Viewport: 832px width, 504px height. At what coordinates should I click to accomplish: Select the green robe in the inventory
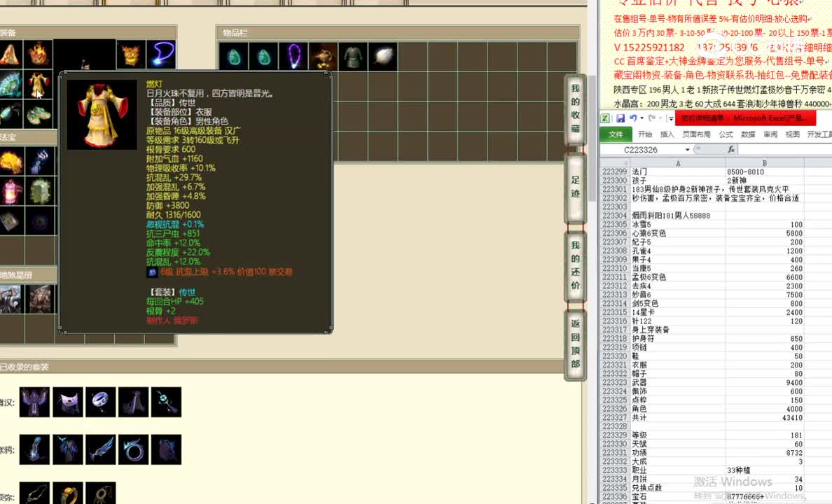353,57
